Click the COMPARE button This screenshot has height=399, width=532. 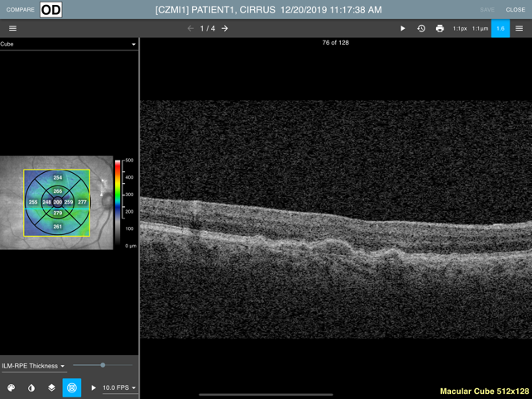21,9
